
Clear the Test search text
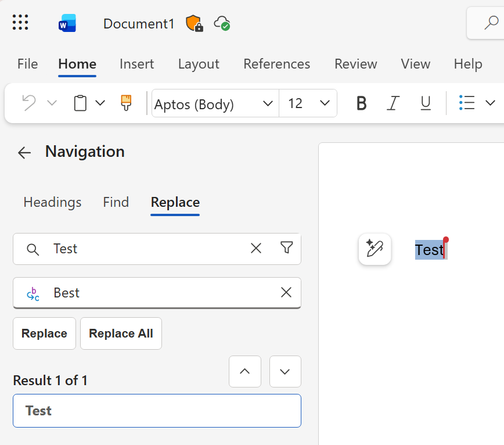tap(256, 249)
